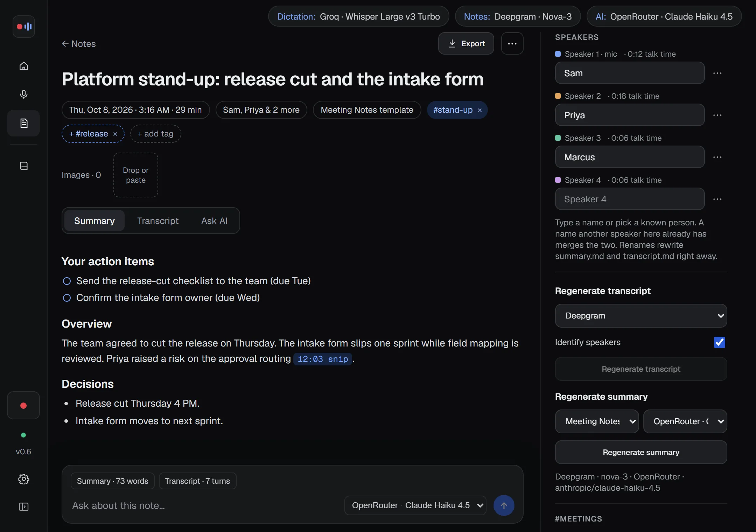Open the Deepgram transcript provider dropdown
Screen dimensions: 756x532
tap(641, 316)
